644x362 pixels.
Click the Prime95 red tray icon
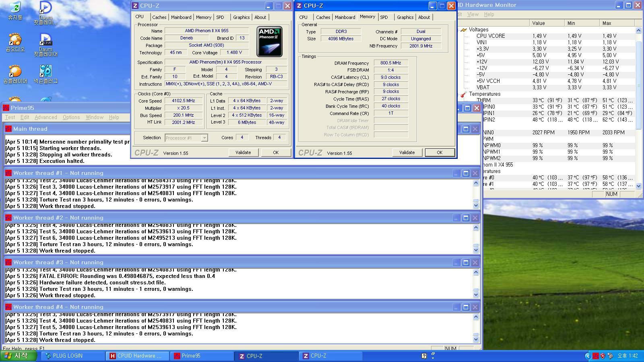(x=595, y=356)
